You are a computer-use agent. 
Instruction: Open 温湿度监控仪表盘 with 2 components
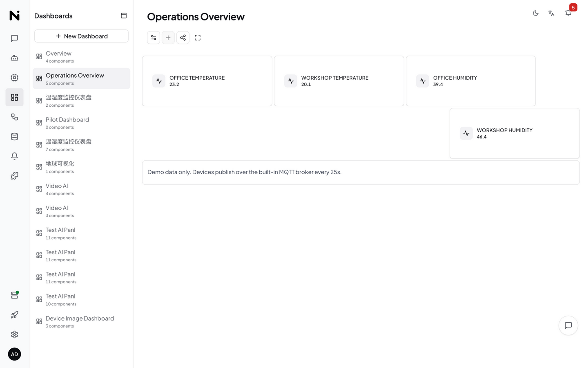click(81, 101)
